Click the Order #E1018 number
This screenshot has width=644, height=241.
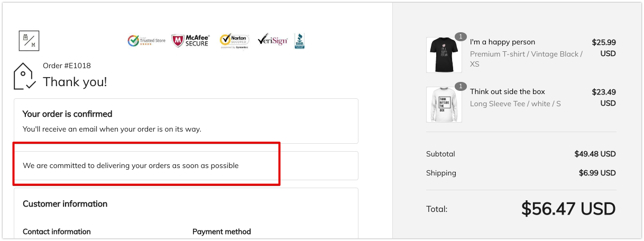pos(67,66)
